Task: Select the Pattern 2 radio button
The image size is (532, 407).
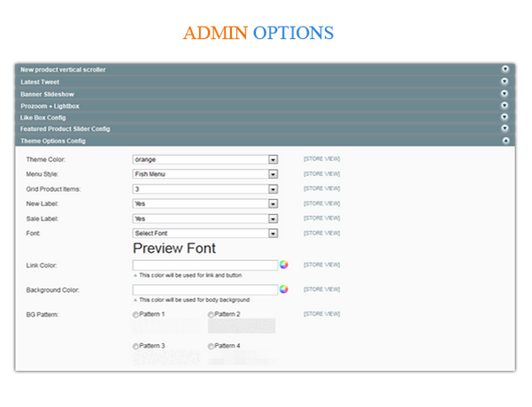Action: pyautogui.click(x=212, y=315)
